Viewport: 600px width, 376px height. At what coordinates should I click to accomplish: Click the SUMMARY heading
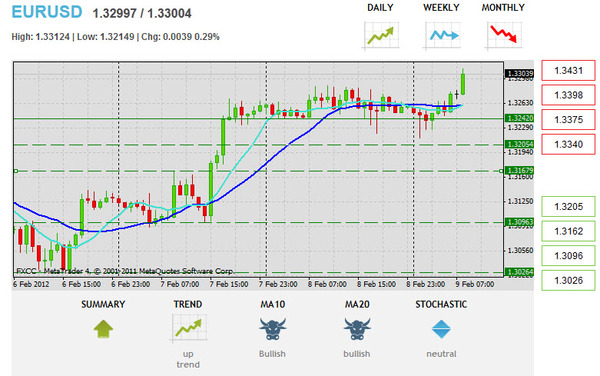[x=103, y=304]
